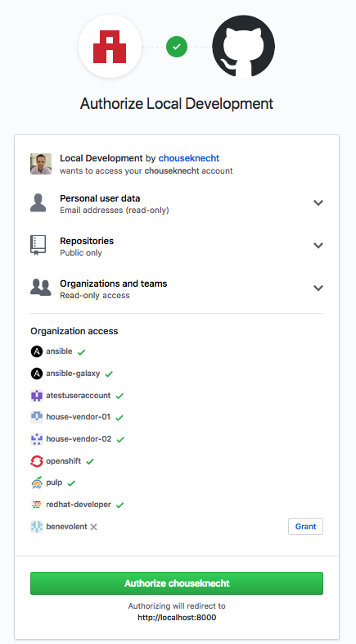Click the Repositories book icon
Screen dimensions: 356x644
[x=38, y=245]
